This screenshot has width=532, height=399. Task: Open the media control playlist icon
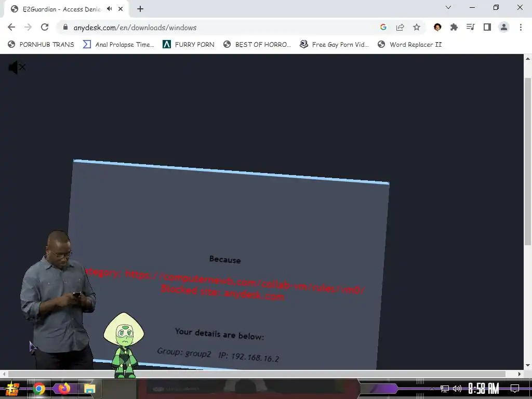click(470, 27)
